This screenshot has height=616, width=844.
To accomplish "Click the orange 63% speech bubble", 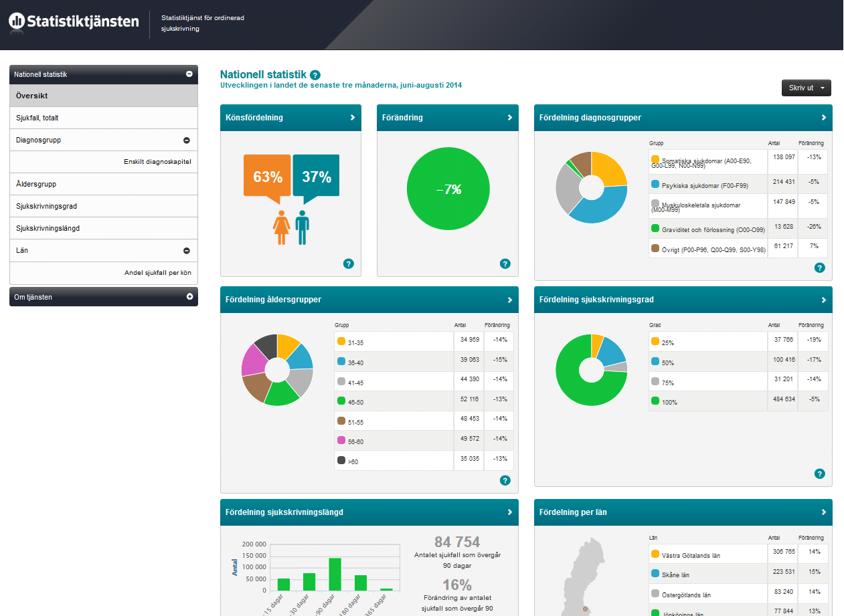I will click(x=267, y=179).
